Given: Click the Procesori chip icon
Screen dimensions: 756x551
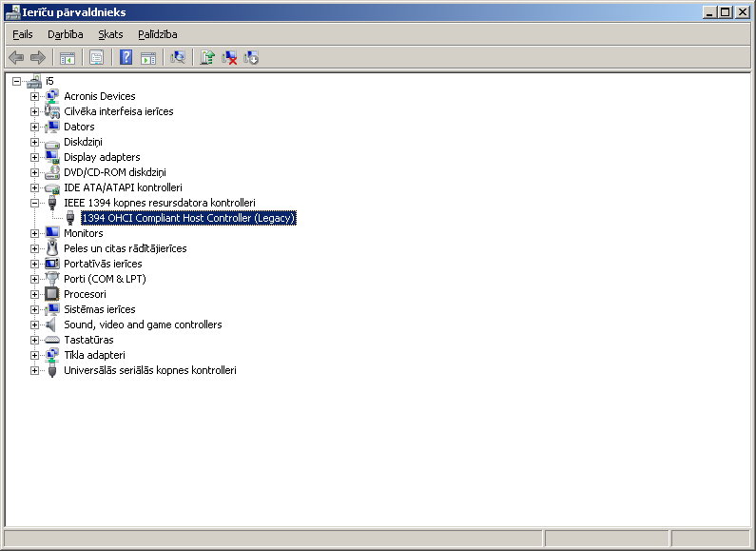Looking at the screenshot, I should point(52,294).
